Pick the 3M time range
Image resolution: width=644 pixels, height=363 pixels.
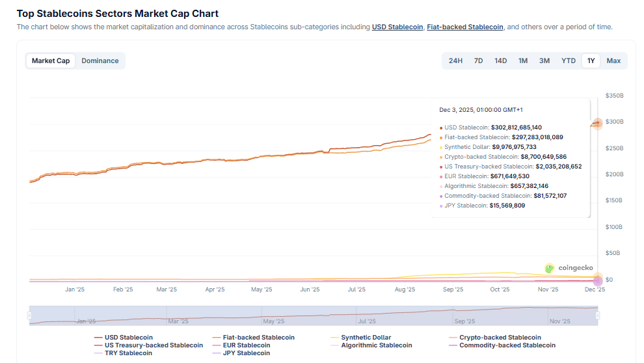(544, 60)
